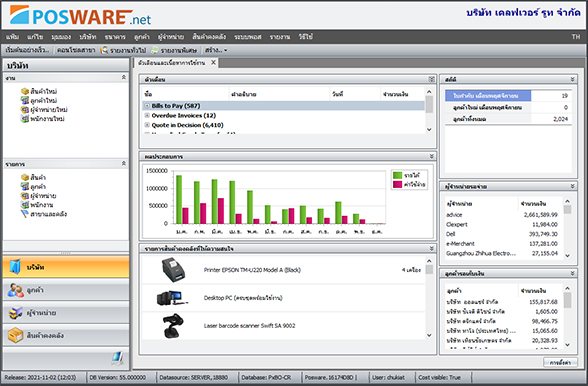This screenshot has width=588, height=386.
Task: Click the magnifier icon beside รายงานทั่วไป
Action: [105, 50]
